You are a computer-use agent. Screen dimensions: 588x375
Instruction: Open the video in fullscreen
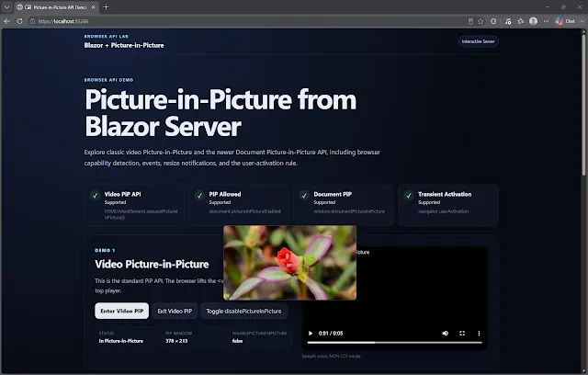click(462, 334)
